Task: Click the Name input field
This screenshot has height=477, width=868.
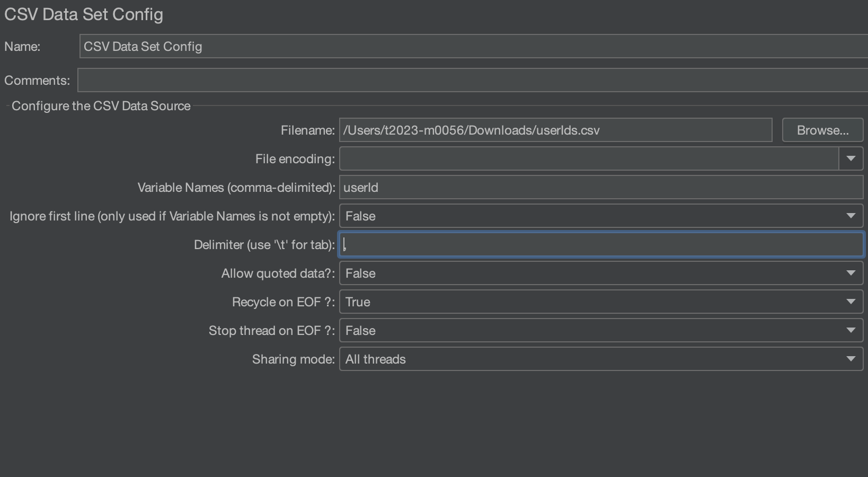Action: coord(472,47)
